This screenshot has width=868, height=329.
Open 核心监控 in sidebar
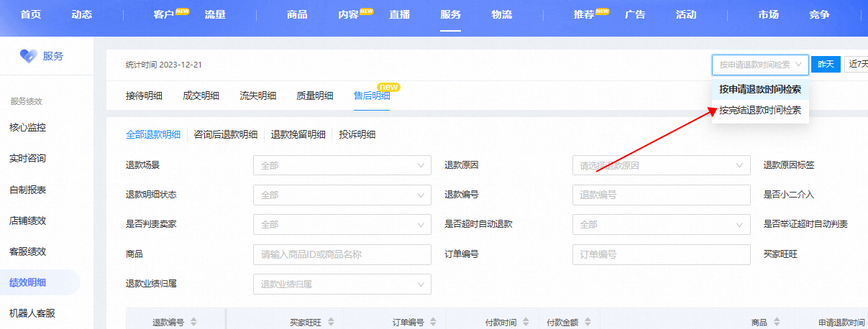click(x=27, y=127)
